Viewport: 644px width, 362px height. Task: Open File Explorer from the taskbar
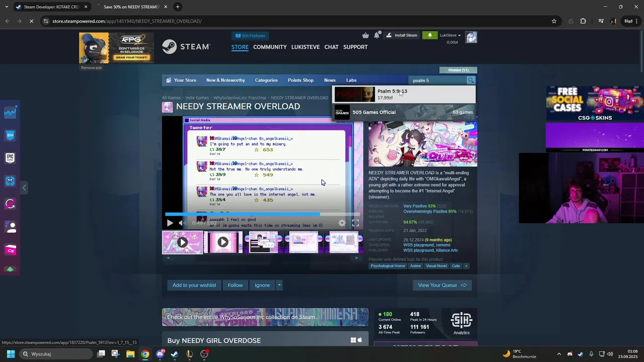coord(130,354)
